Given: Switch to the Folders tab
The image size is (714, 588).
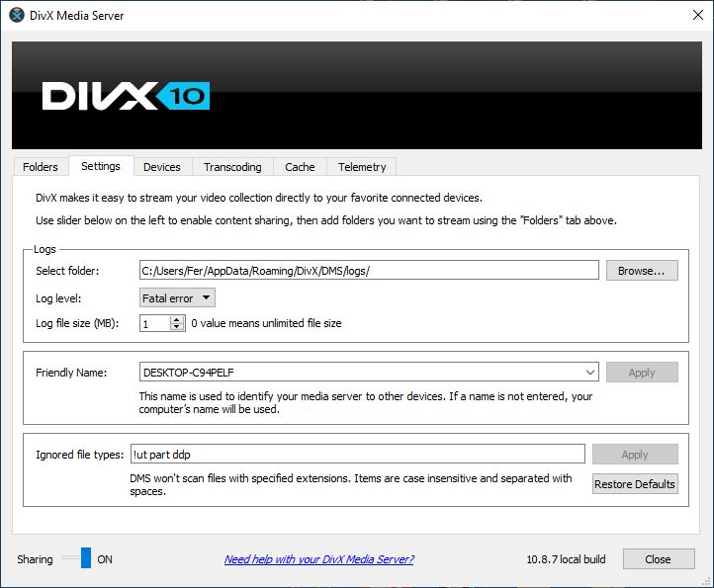Looking at the screenshot, I should point(41,167).
